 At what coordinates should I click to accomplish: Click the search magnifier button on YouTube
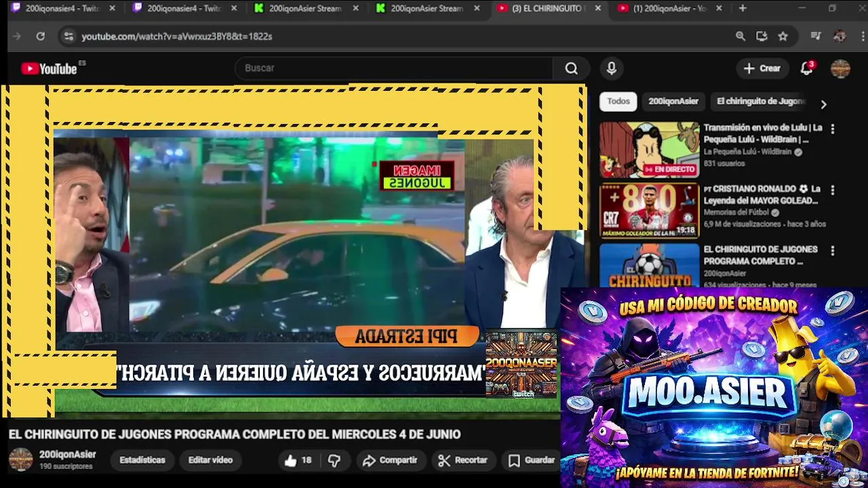[572, 68]
